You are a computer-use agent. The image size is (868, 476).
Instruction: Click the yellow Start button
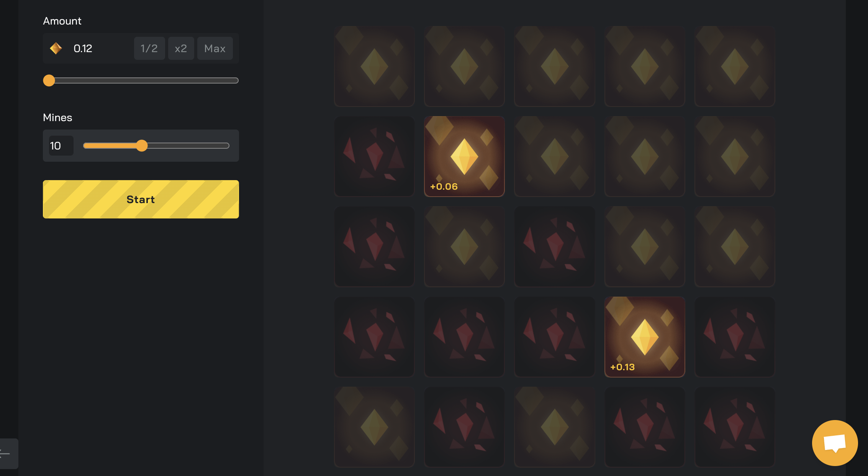point(141,199)
